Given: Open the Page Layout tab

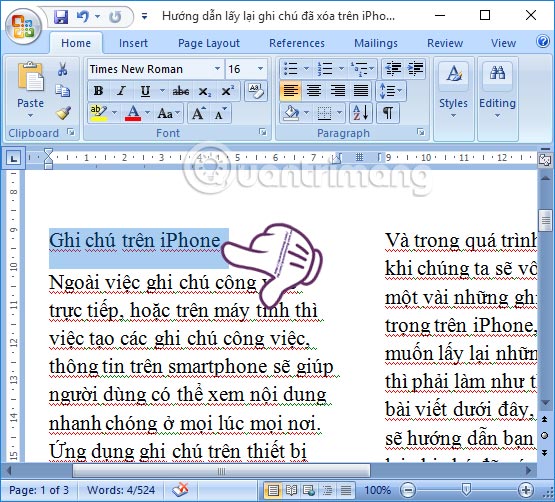Looking at the screenshot, I should [x=209, y=43].
